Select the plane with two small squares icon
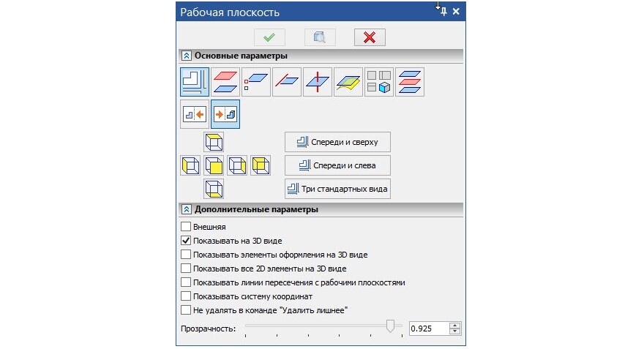 tap(256, 82)
